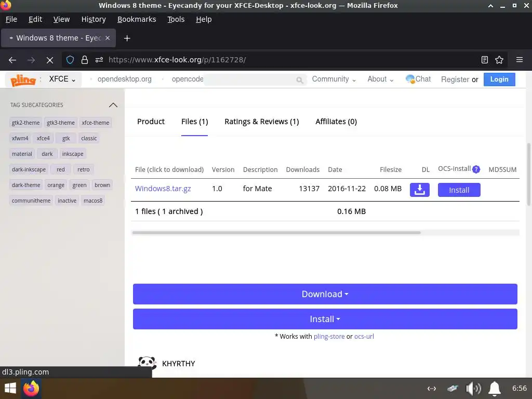Screen dimensions: 532x399
Task: Download the Windows8.tar.gz file link
Action: coord(163,189)
